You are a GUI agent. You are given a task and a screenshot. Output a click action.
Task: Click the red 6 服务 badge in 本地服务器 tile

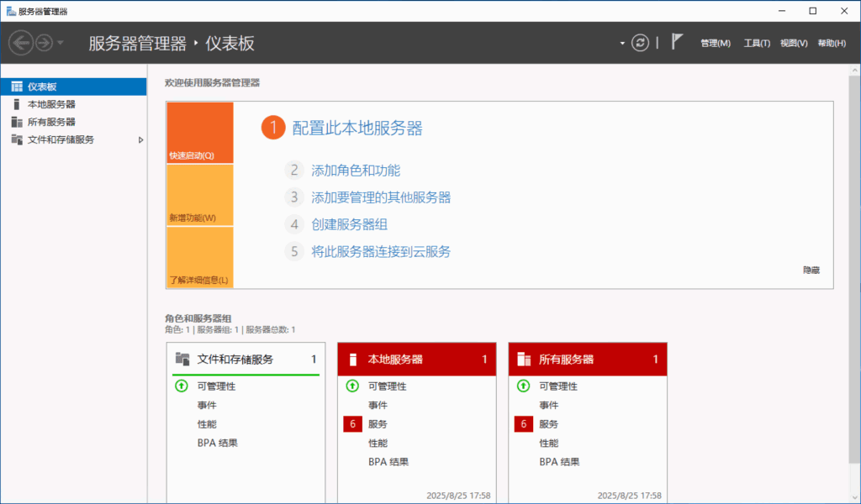353,424
